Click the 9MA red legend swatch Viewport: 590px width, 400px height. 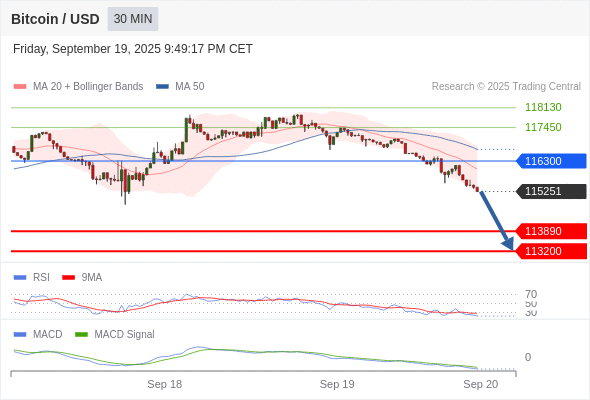tap(68, 278)
